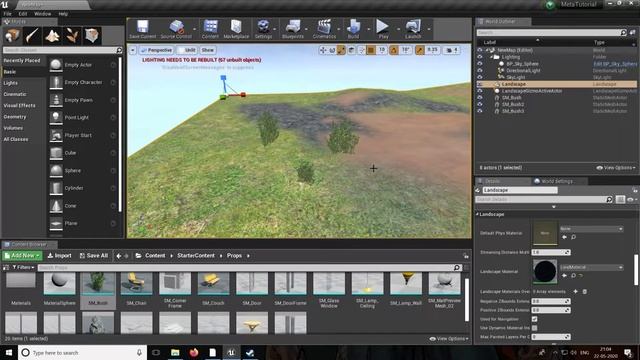Screen dimensions: 640x360
Task: Select the Lights category in Modes panel
Action: 11,83
